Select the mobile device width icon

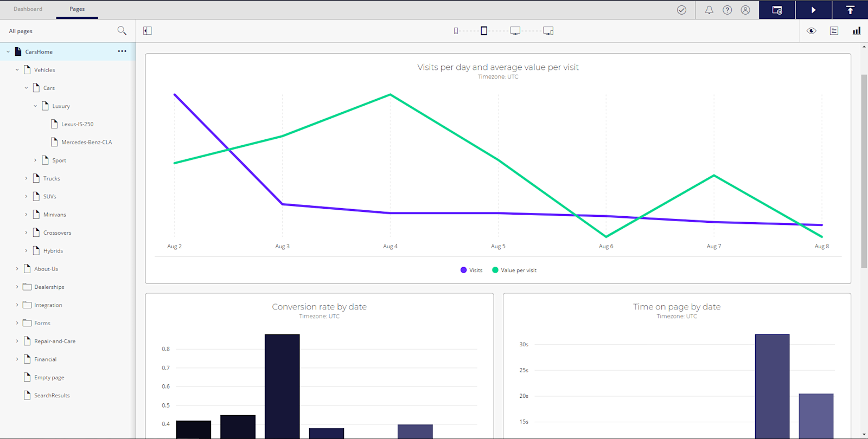click(x=456, y=31)
